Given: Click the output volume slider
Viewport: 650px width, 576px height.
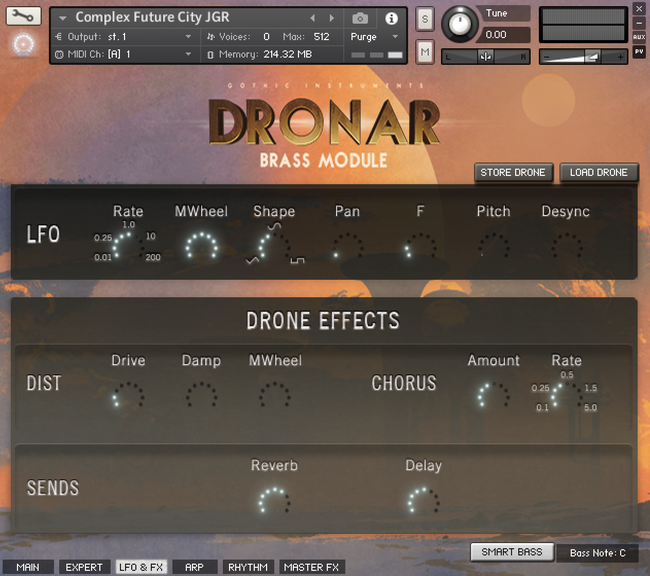Looking at the screenshot, I should [583, 57].
